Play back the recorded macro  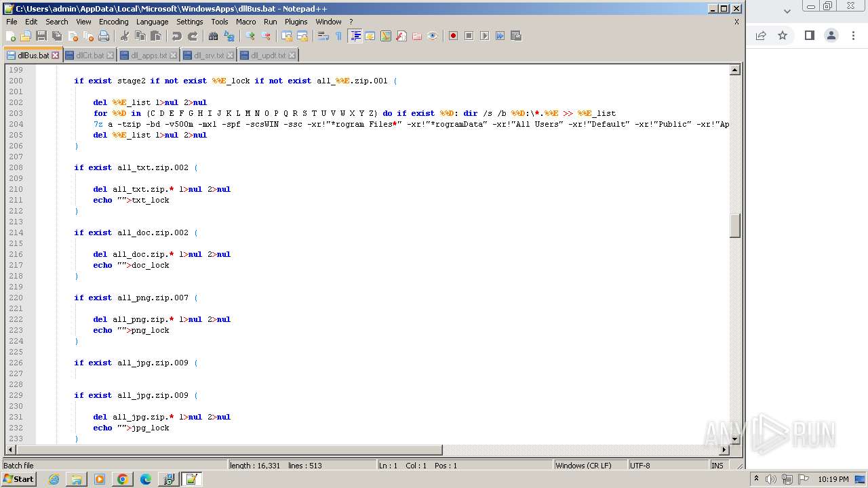484,36
